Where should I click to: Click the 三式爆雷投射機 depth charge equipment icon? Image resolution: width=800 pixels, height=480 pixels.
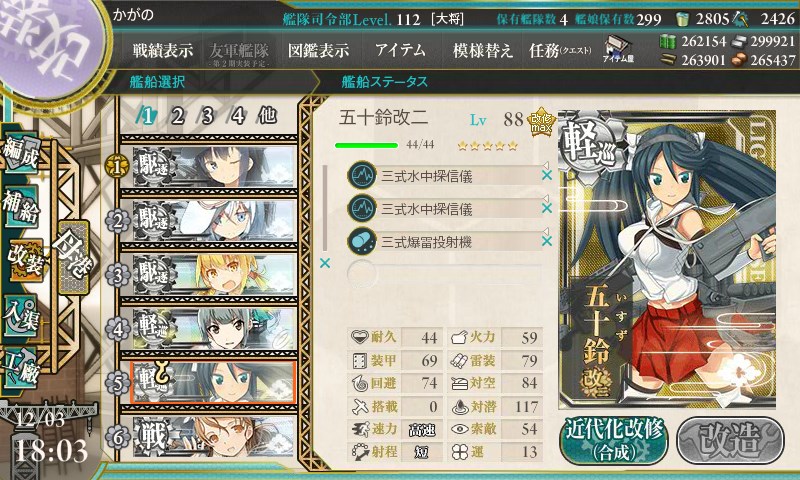point(362,241)
